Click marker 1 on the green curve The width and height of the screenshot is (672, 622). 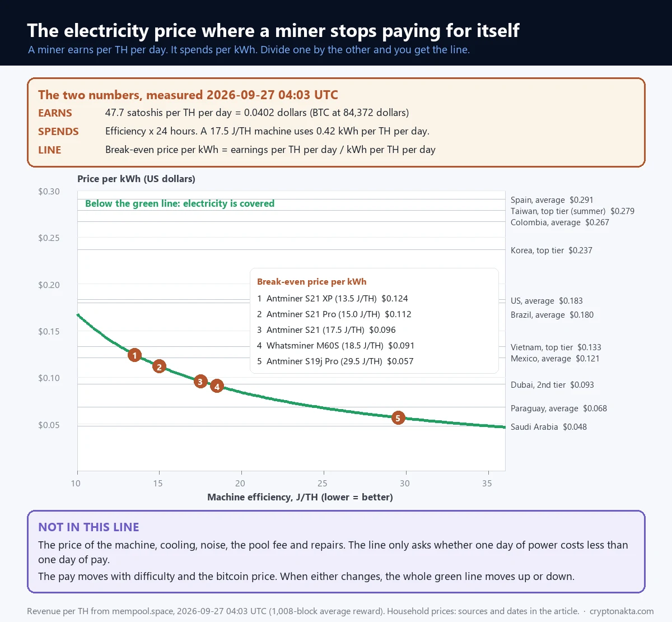point(134,355)
